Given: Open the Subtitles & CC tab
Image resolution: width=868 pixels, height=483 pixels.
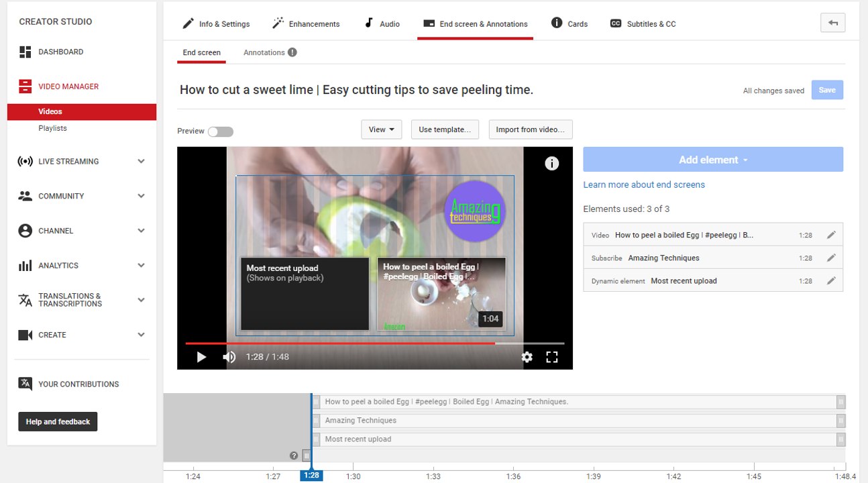Looking at the screenshot, I should (x=643, y=23).
